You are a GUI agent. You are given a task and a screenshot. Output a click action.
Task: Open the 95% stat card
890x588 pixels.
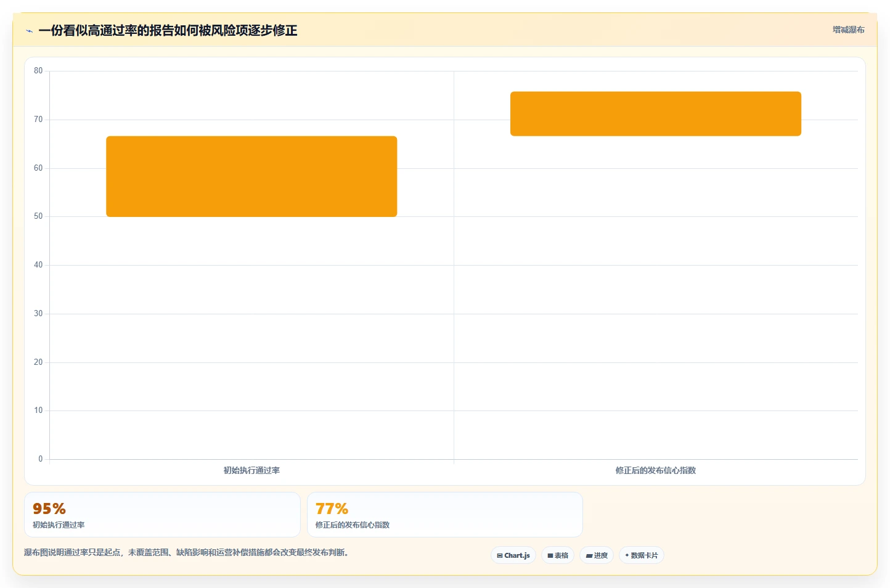[x=162, y=515]
